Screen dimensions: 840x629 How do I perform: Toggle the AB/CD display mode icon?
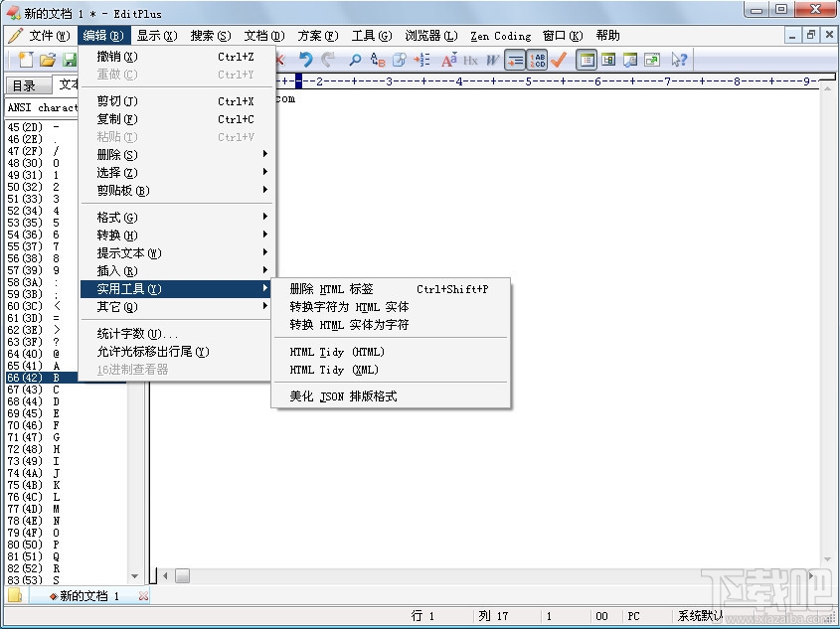tap(538, 60)
